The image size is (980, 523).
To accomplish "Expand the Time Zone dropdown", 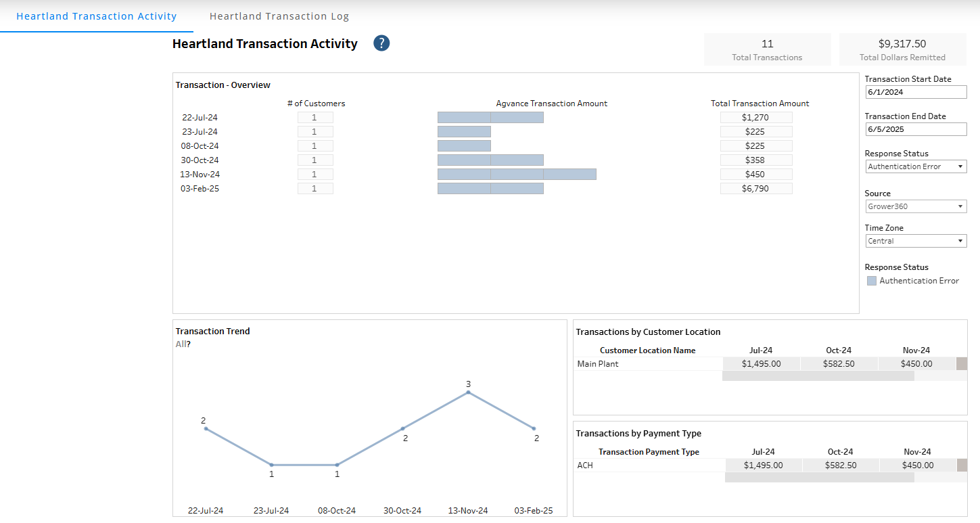I will tap(916, 241).
